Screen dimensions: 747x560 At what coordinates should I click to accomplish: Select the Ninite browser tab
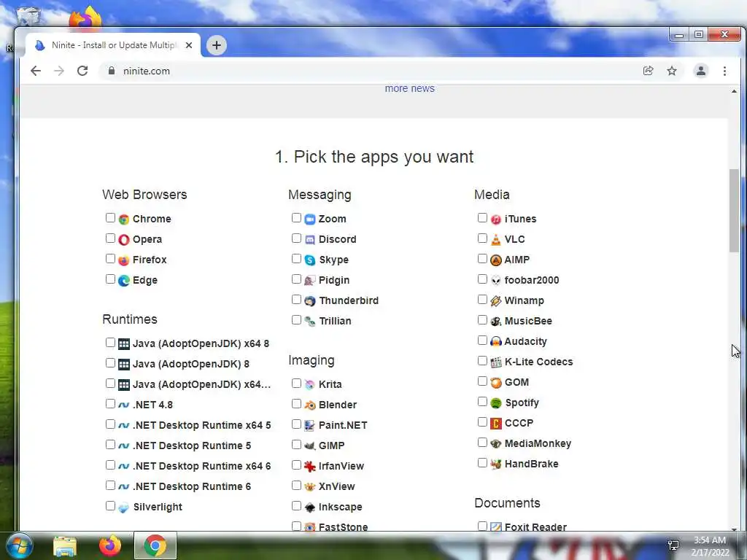(113, 45)
